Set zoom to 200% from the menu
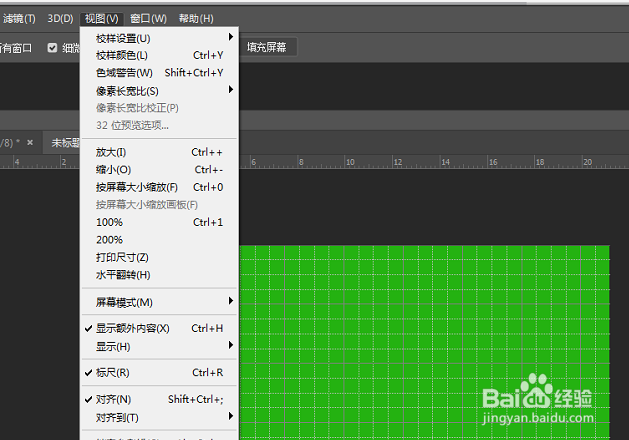The height and width of the screenshot is (440, 629). tap(159, 240)
